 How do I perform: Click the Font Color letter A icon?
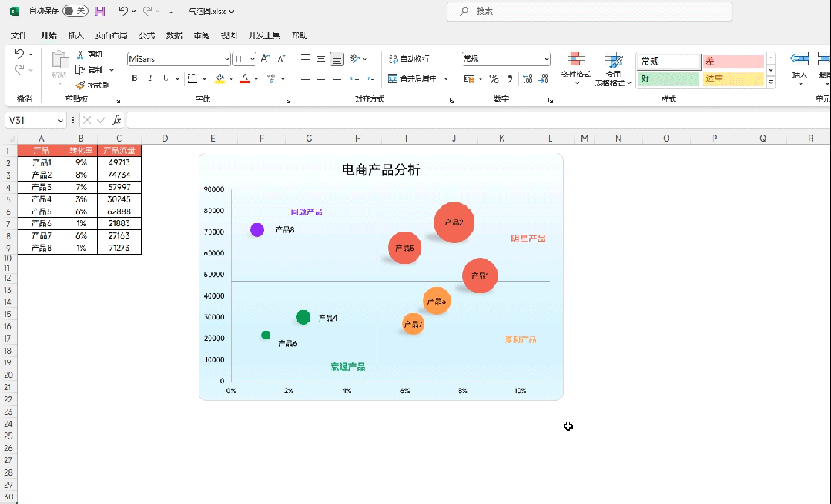pos(245,78)
